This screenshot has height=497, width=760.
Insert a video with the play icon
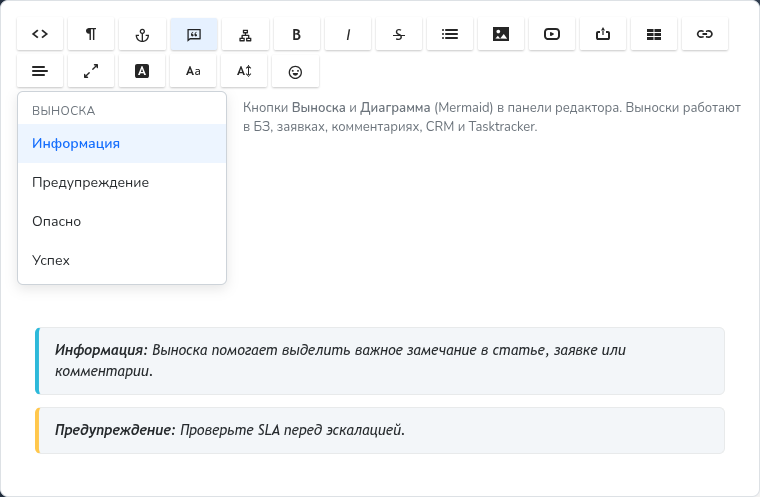click(552, 34)
